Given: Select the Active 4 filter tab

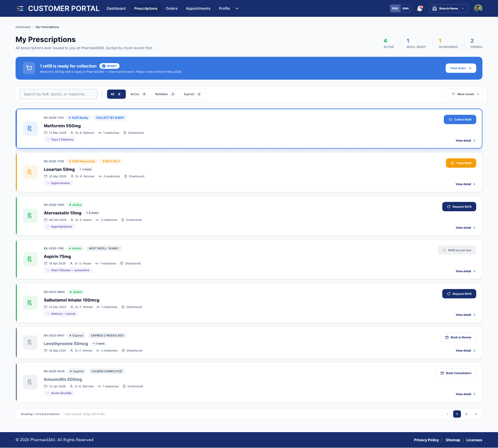Looking at the screenshot, I should point(138,94).
